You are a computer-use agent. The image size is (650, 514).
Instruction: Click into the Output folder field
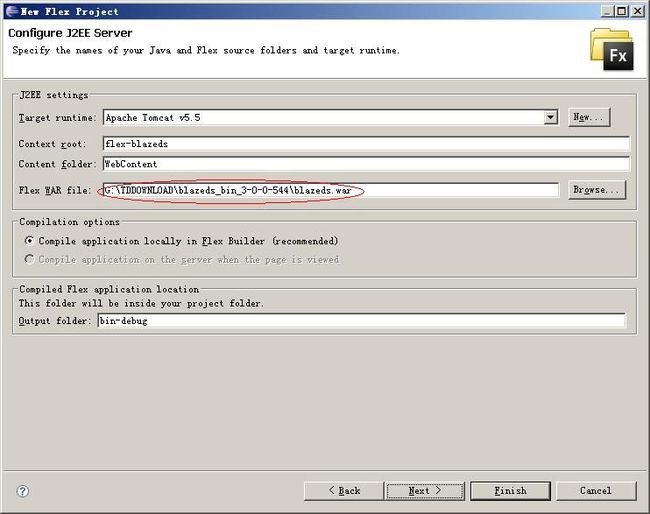coord(361,320)
